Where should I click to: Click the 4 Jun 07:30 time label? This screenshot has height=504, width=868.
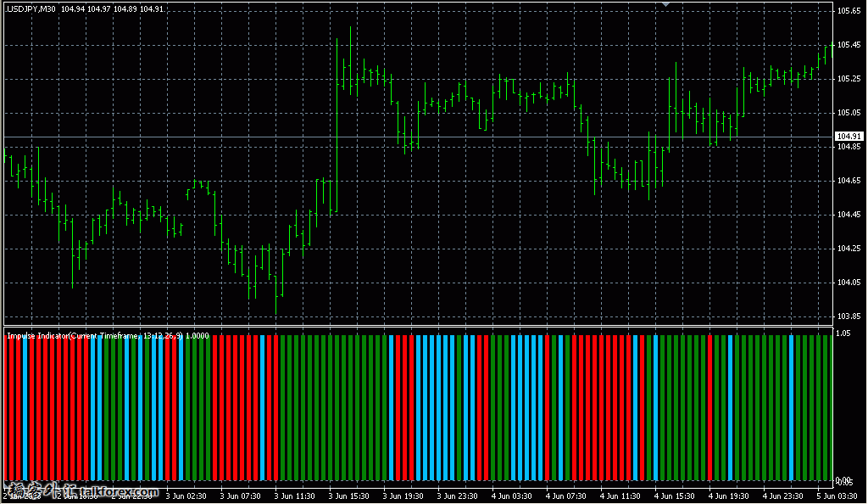565,496
